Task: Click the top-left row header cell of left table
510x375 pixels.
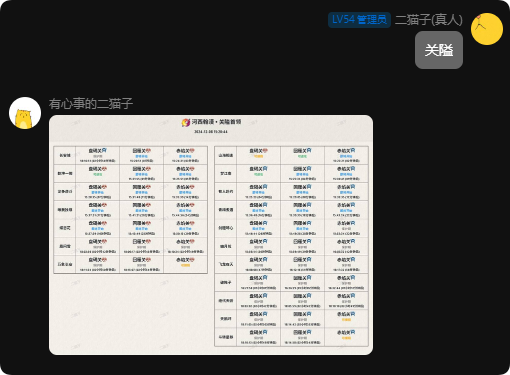Action: (x=65, y=155)
